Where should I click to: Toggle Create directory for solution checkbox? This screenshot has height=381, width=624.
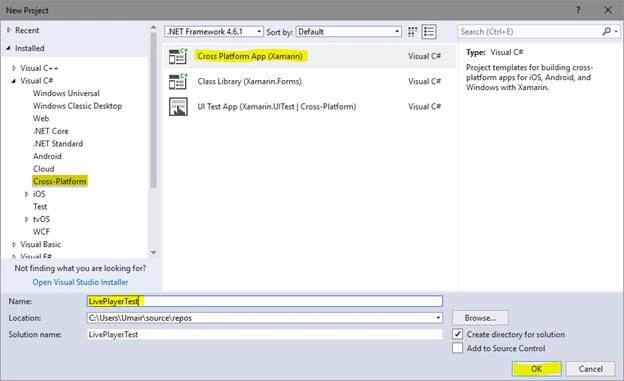(x=458, y=334)
